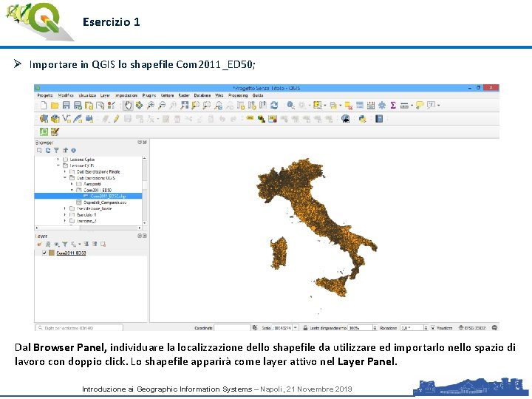
Task: Toggle the Visualizza render checkbox in status bar
Action: [432, 328]
